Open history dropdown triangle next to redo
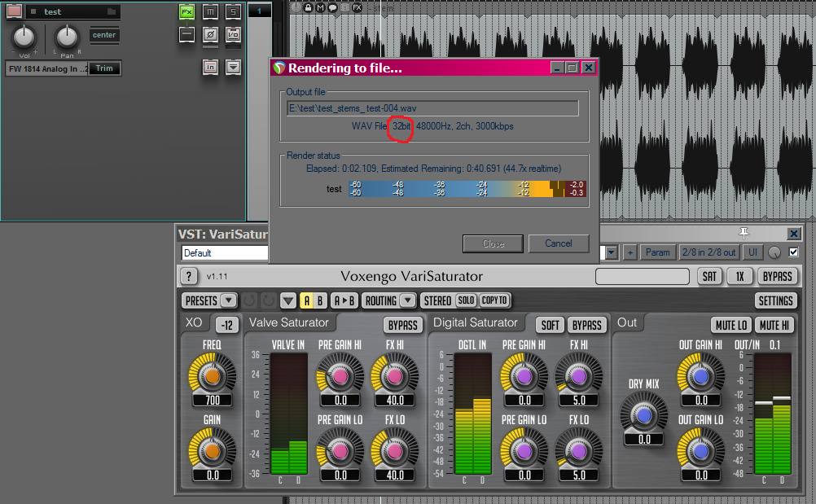 coord(287,300)
